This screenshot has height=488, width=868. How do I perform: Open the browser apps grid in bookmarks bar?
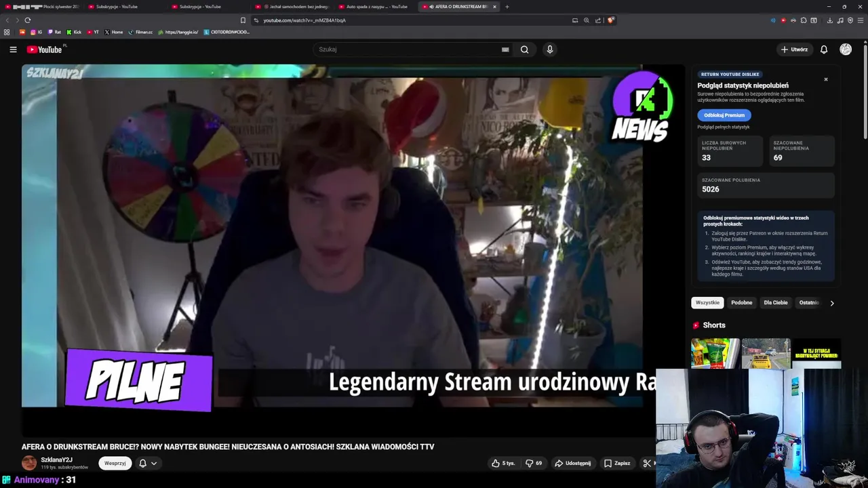[x=7, y=32]
